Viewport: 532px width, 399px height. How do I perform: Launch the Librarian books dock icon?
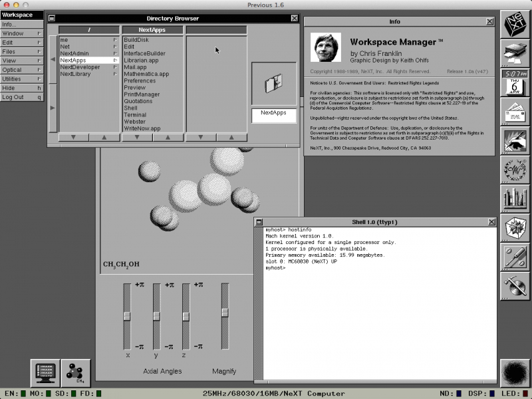pyautogui.click(x=515, y=198)
